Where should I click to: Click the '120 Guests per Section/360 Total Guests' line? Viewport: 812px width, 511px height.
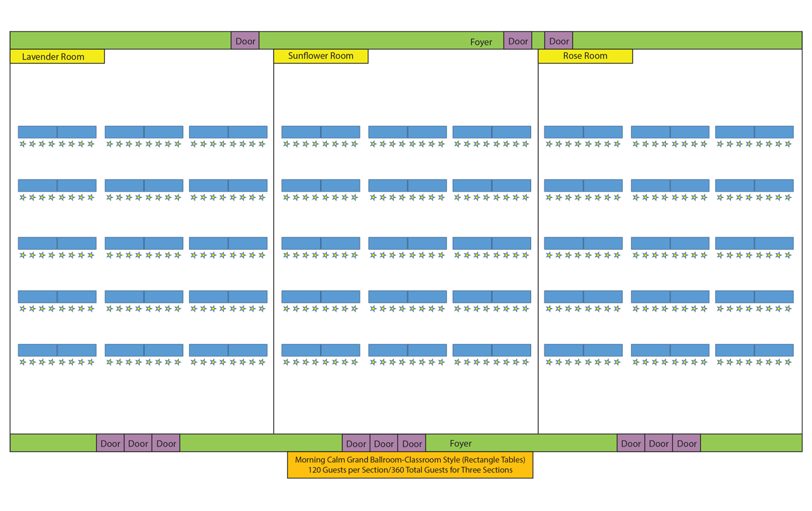[x=410, y=470]
